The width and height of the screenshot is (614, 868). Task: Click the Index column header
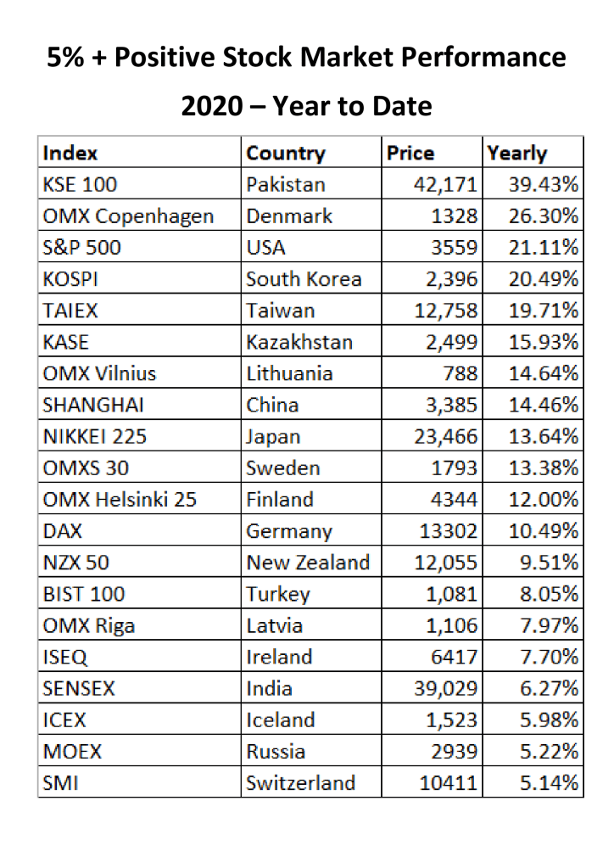pyautogui.click(x=70, y=154)
